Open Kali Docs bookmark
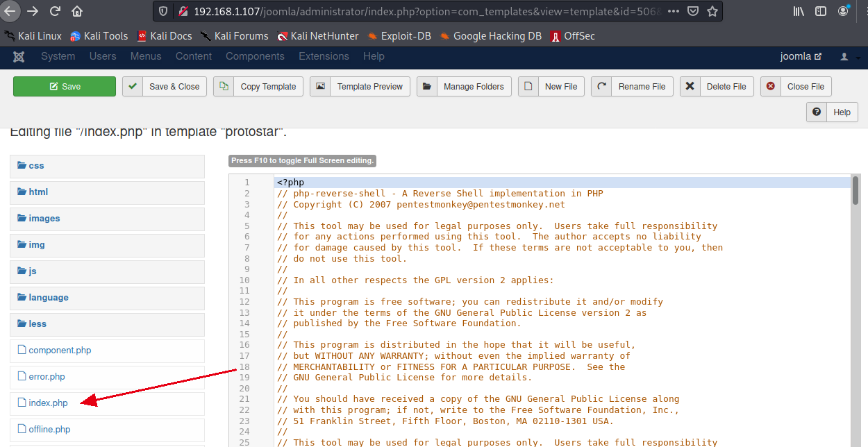The width and height of the screenshot is (868, 447). (164, 36)
